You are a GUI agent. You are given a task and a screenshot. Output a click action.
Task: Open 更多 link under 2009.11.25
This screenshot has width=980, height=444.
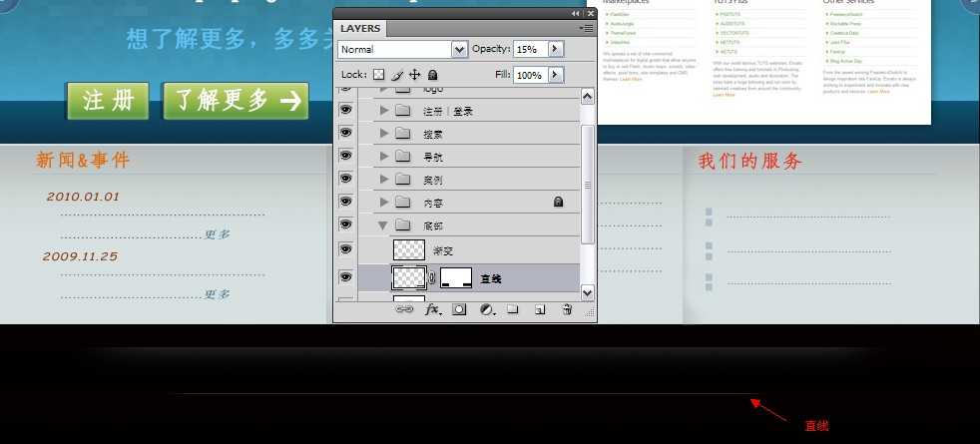click(218, 294)
